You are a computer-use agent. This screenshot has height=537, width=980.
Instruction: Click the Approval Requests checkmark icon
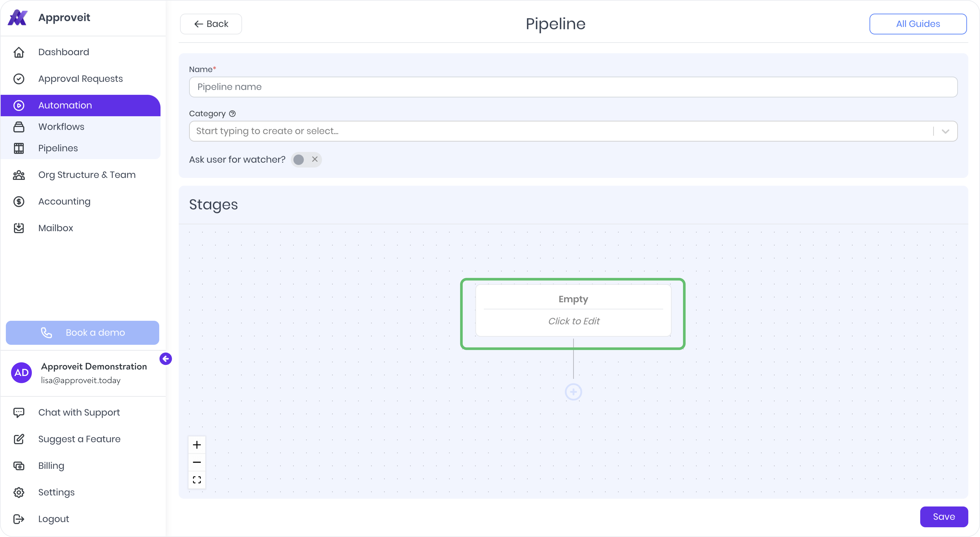coord(19,79)
